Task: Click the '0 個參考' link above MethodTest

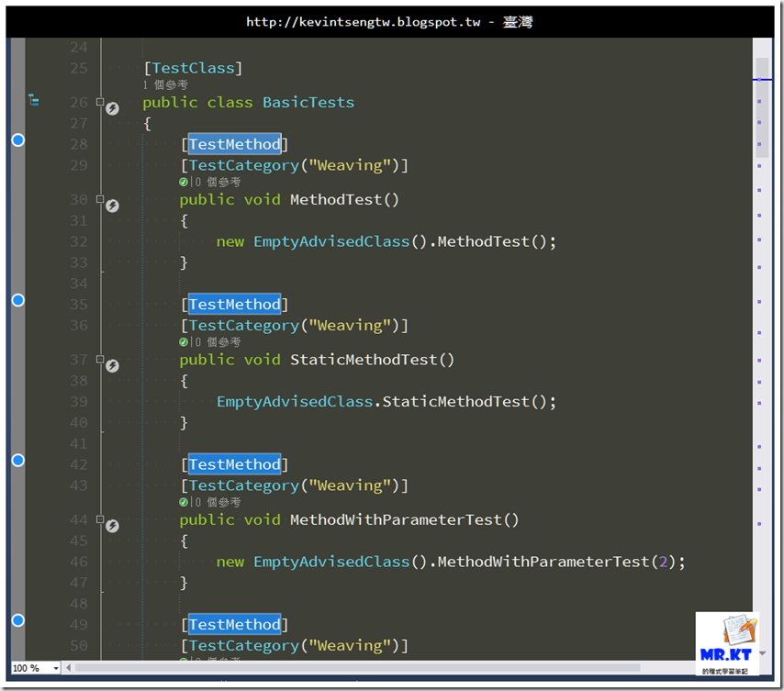Action: pyautogui.click(x=218, y=182)
